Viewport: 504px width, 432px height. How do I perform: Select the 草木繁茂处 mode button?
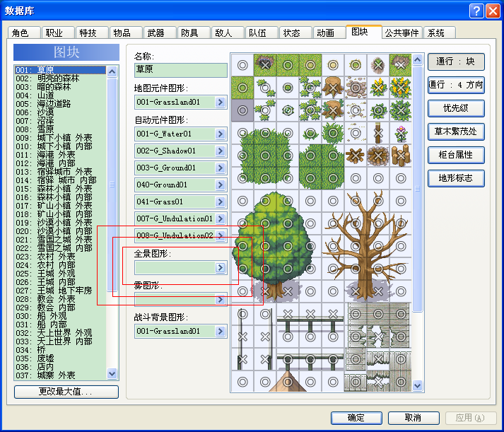tap(456, 132)
